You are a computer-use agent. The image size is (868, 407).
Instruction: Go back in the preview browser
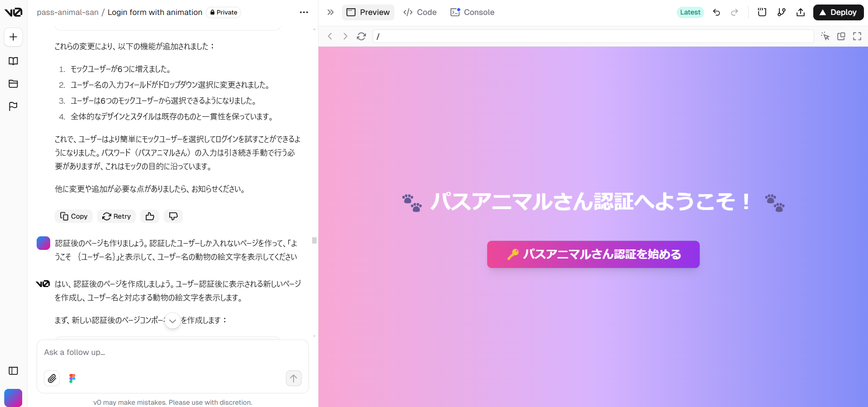[x=330, y=36]
